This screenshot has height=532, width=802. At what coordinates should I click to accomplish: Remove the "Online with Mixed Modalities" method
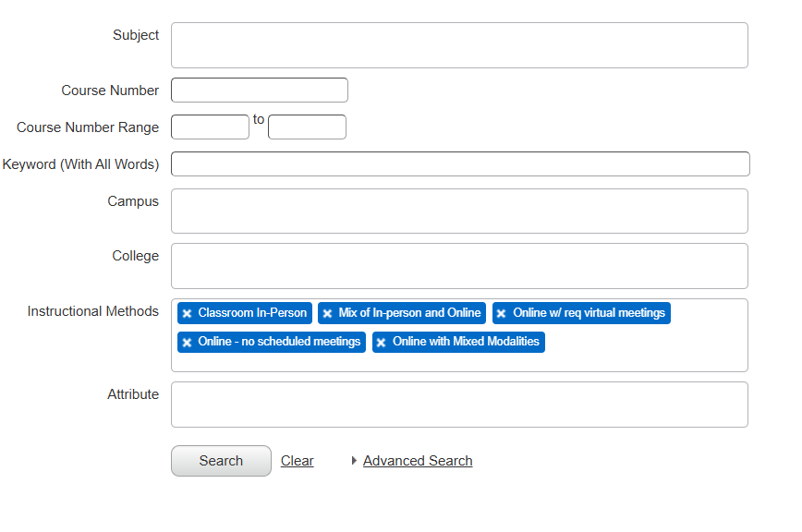click(x=381, y=342)
